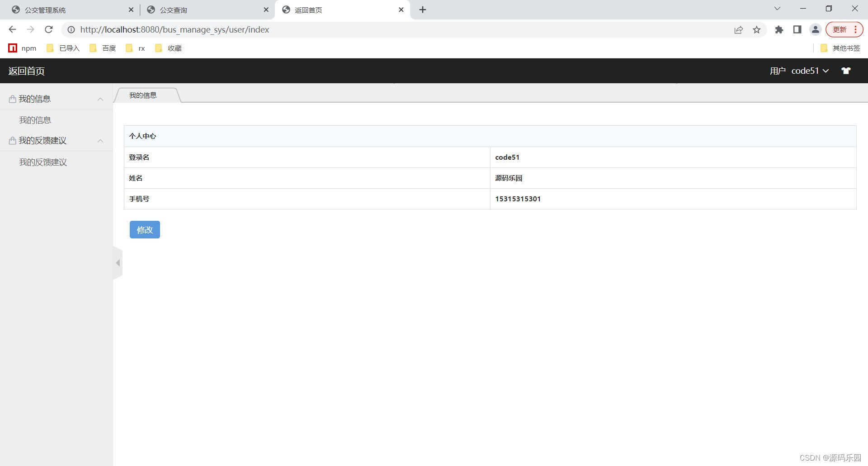Collapse the 我的反馈建议 sidebar section

(100, 141)
